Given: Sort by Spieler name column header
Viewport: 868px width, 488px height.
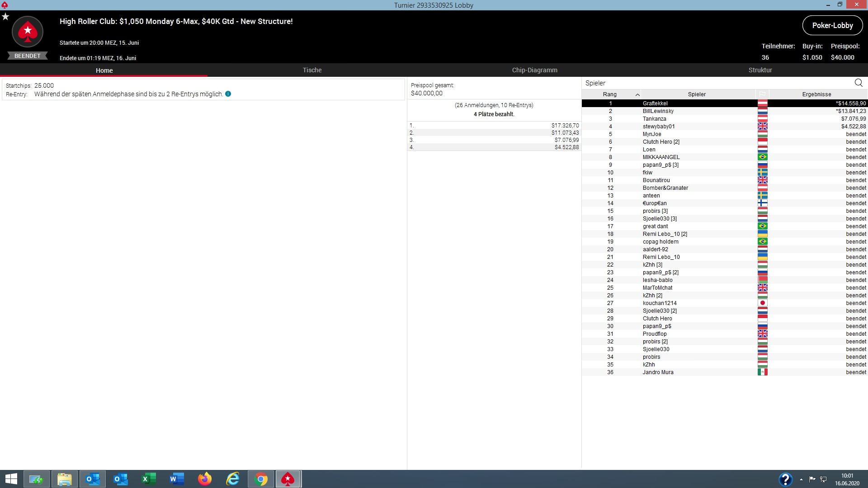Looking at the screenshot, I should (x=697, y=94).
